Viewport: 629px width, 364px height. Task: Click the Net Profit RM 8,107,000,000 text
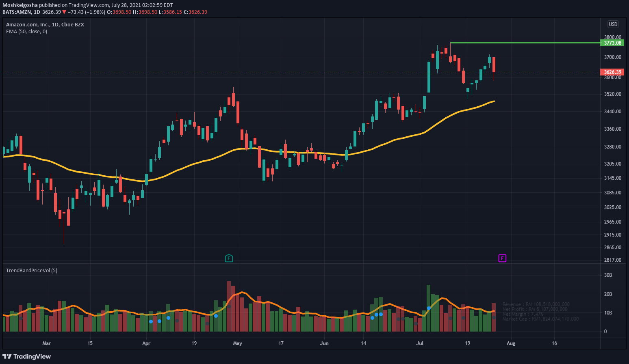point(535,309)
